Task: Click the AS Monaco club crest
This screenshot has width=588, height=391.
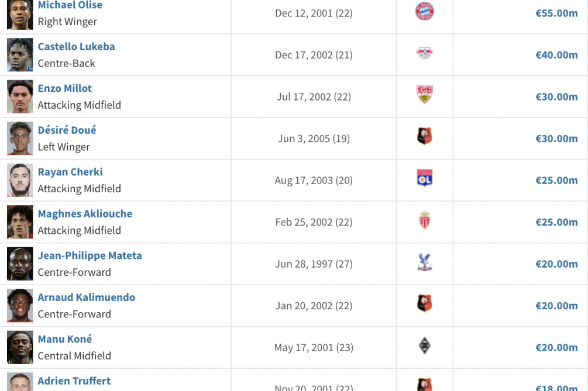Action: coord(425,220)
